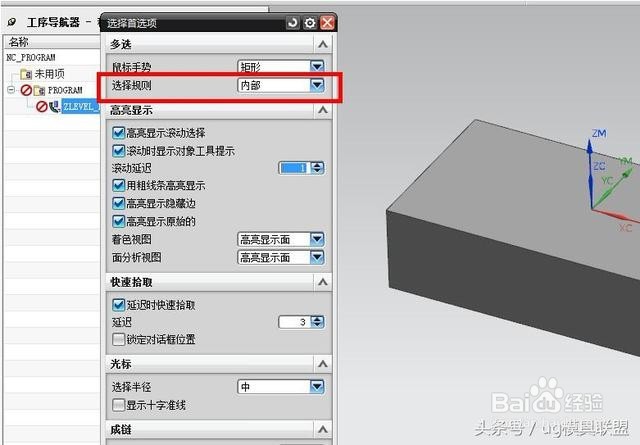This screenshot has width=640, height=445.
Task: Open the 选择规则 dropdown showing 内部
Action: click(x=281, y=85)
